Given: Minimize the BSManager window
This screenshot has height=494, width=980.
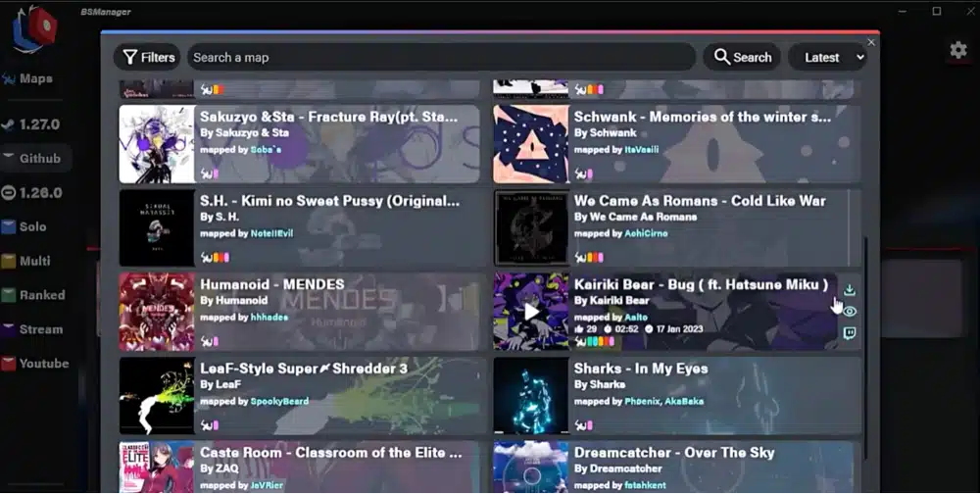Looking at the screenshot, I should (903, 11).
